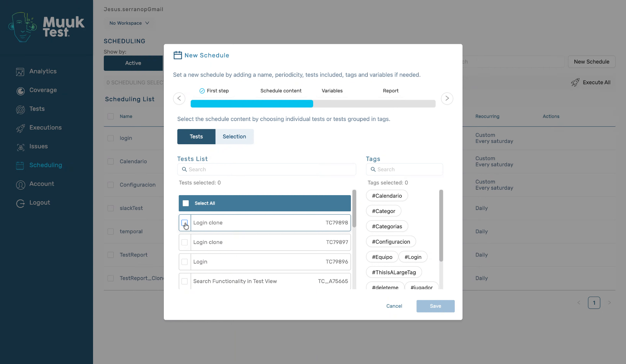626x364 pixels.
Task: Check the Select All checkbox
Action: tap(186, 203)
